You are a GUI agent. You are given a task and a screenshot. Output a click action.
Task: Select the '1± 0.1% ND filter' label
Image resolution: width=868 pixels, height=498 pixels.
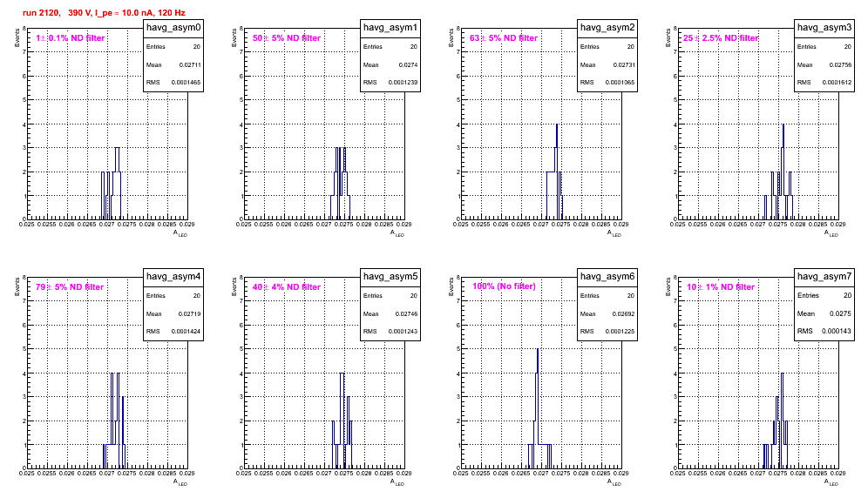[x=71, y=37]
